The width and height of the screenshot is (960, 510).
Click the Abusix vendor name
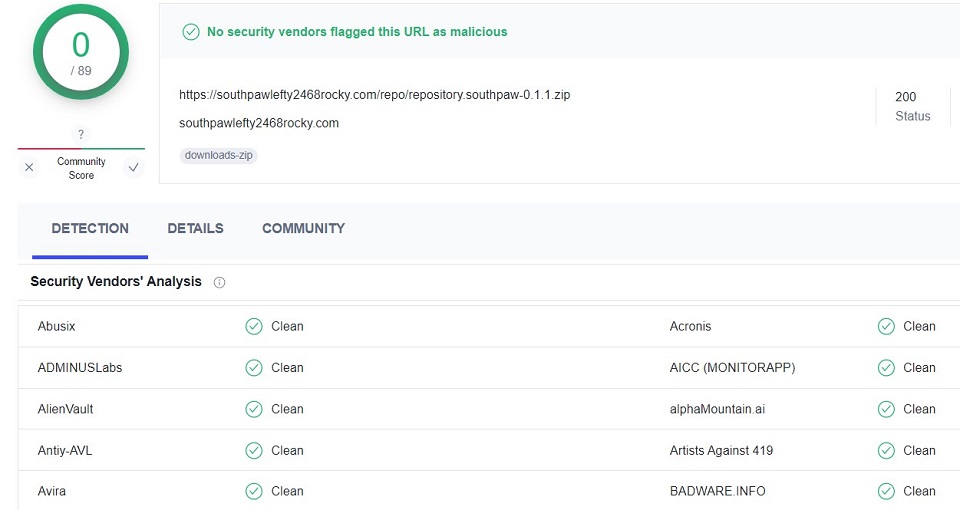56,326
